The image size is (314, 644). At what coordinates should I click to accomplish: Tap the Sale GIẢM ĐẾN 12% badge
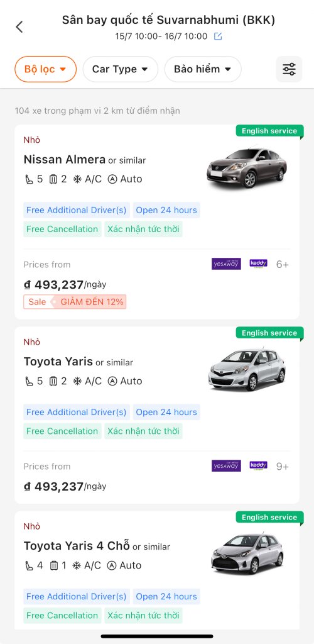75,302
